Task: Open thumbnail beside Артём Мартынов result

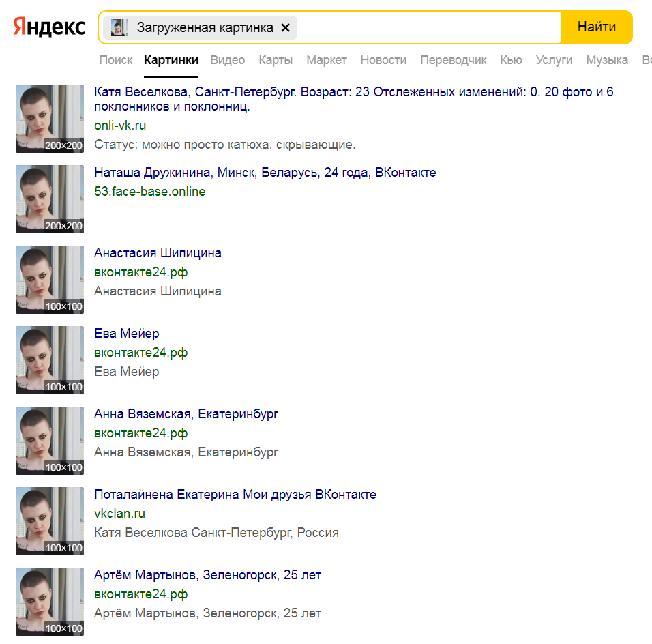Action: [x=50, y=602]
